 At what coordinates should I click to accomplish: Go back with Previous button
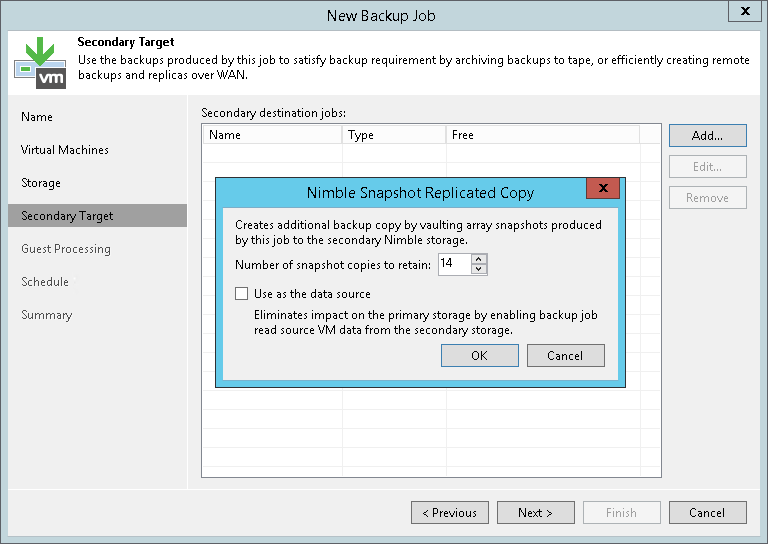[449, 512]
